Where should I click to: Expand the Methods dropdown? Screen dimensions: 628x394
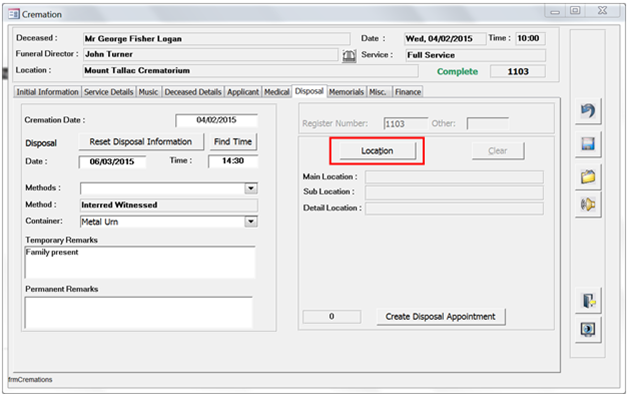pos(251,188)
